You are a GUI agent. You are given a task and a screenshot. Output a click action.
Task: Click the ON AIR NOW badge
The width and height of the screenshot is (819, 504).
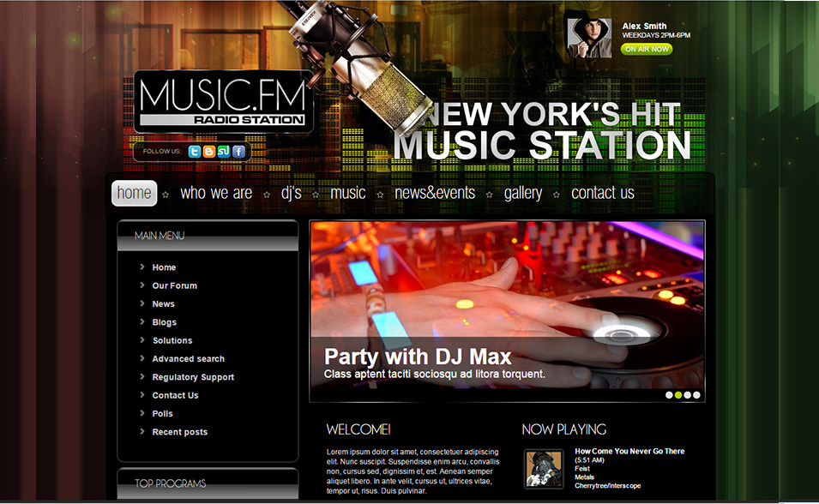click(x=646, y=49)
